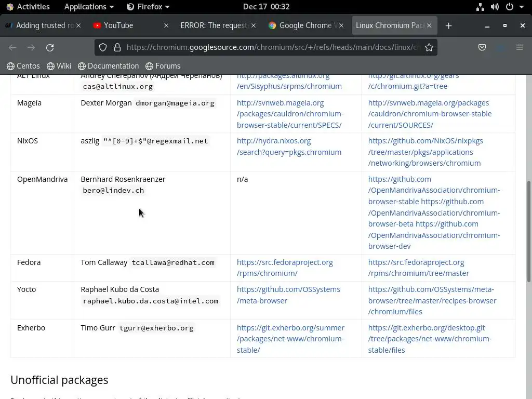Open Centos bookmark
532x399 pixels.
pos(23,66)
